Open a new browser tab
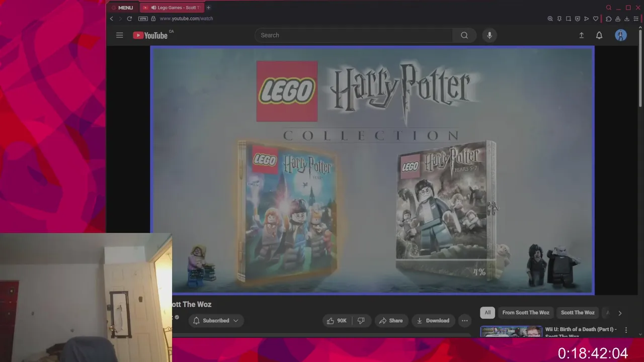644x362 pixels. tap(208, 8)
